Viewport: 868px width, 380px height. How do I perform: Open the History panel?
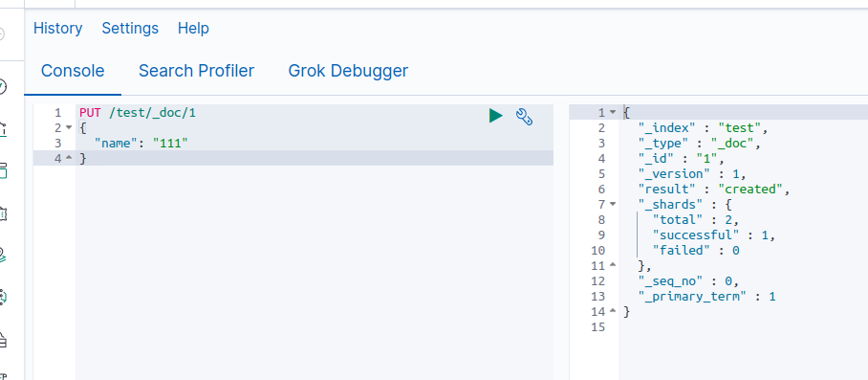[x=57, y=29]
